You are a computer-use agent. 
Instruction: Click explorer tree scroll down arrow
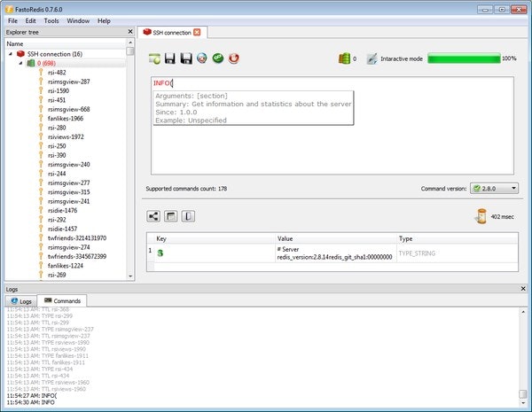click(130, 276)
